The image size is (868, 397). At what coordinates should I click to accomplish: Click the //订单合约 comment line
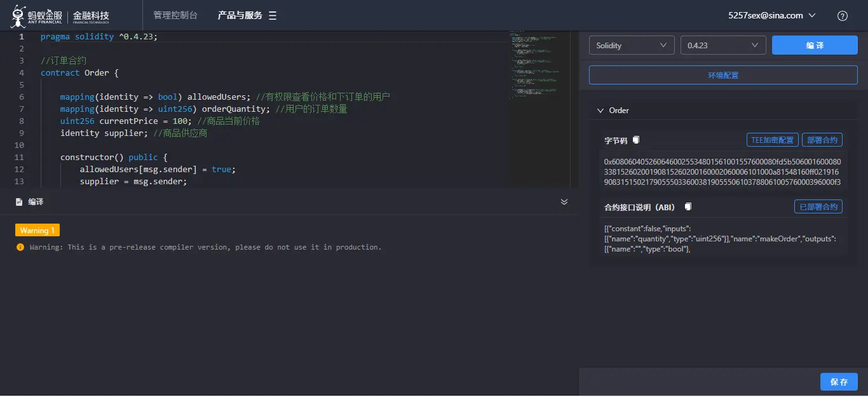[x=64, y=61]
